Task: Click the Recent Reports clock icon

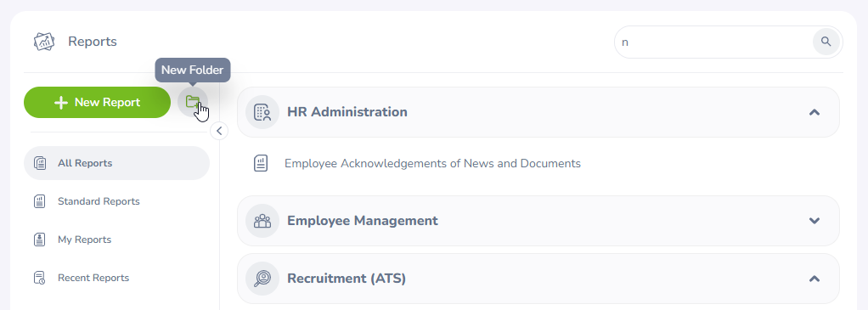Action: [39, 278]
